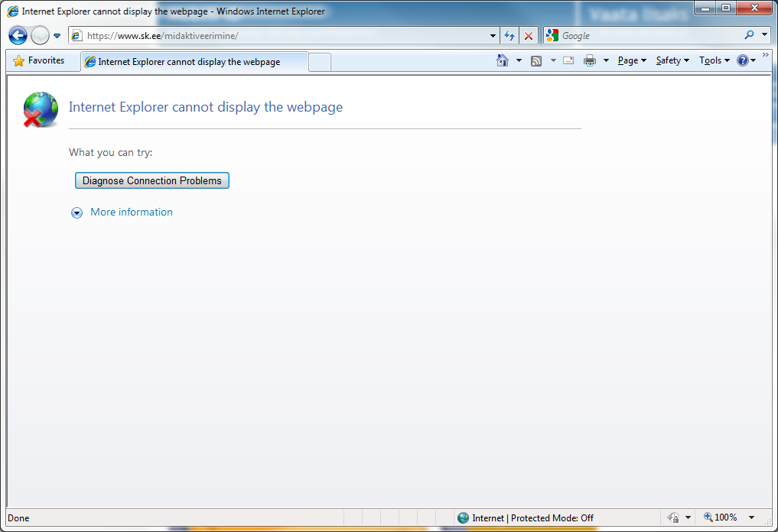Screen dimensions: 778x532
Task: Click Diagnose Connection Problems button
Action: pyautogui.click(x=151, y=180)
